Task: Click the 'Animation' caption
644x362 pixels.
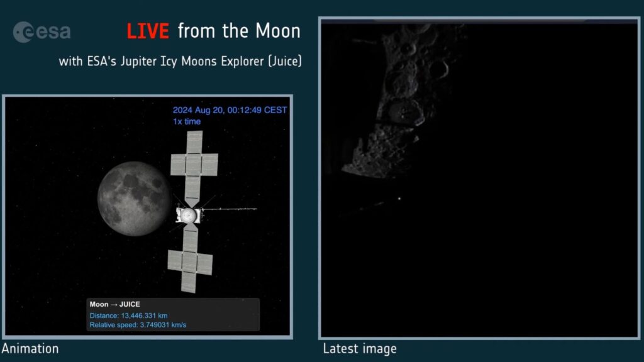Action: tap(30, 348)
